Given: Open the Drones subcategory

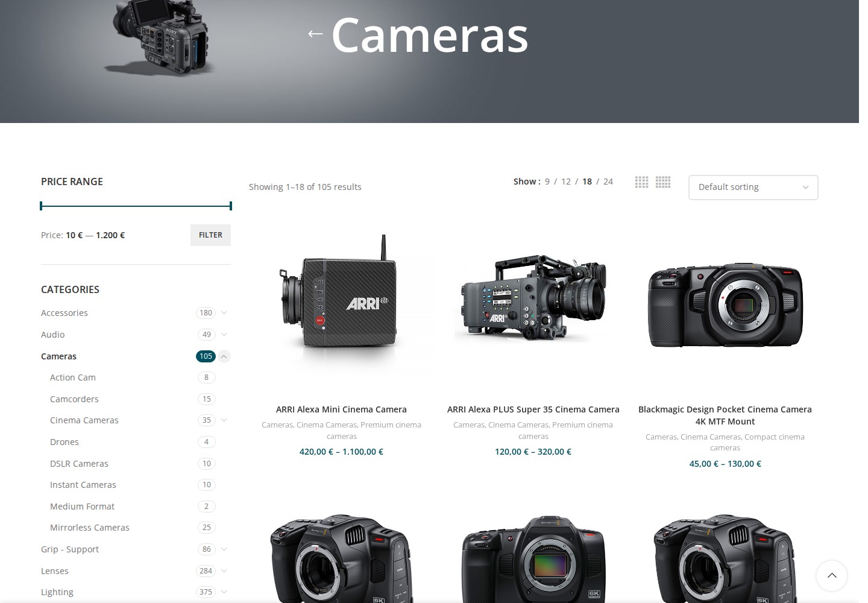Looking at the screenshot, I should [x=64, y=442].
